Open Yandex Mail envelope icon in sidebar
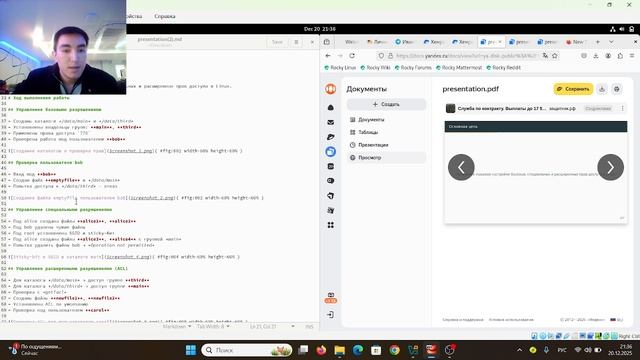The height and width of the screenshot is (360, 640). tap(331, 122)
